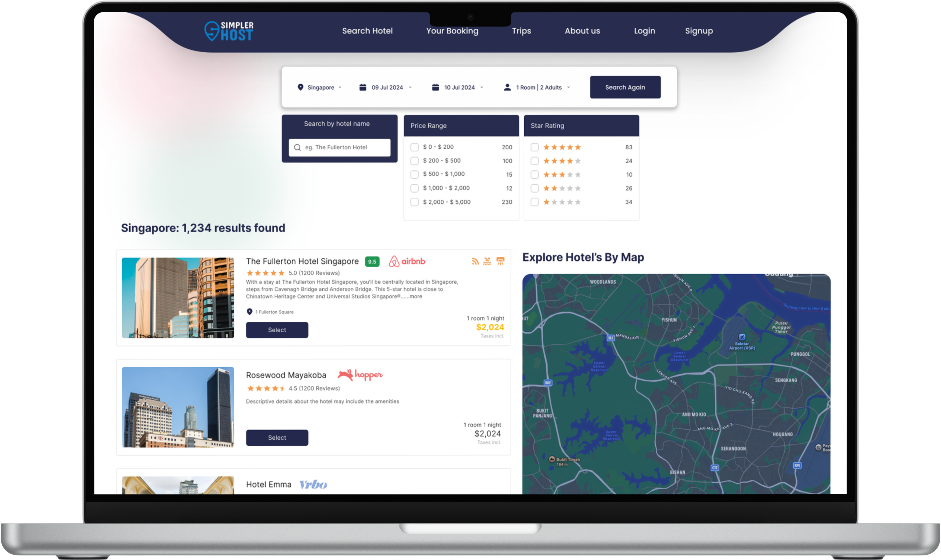Open the About us nav item
The image size is (941, 560).
[x=582, y=31]
